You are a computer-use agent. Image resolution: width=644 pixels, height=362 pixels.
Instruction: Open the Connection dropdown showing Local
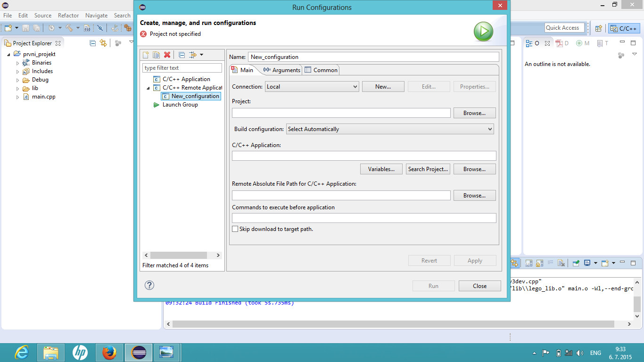pyautogui.click(x=311, y=87)
